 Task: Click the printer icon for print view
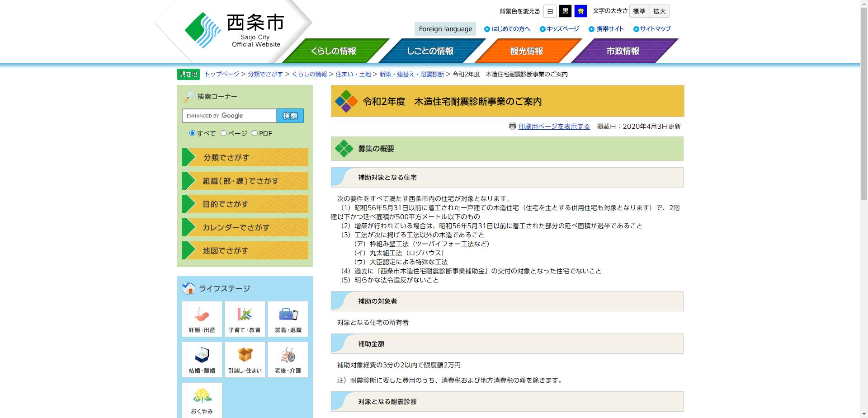point(512,127)
